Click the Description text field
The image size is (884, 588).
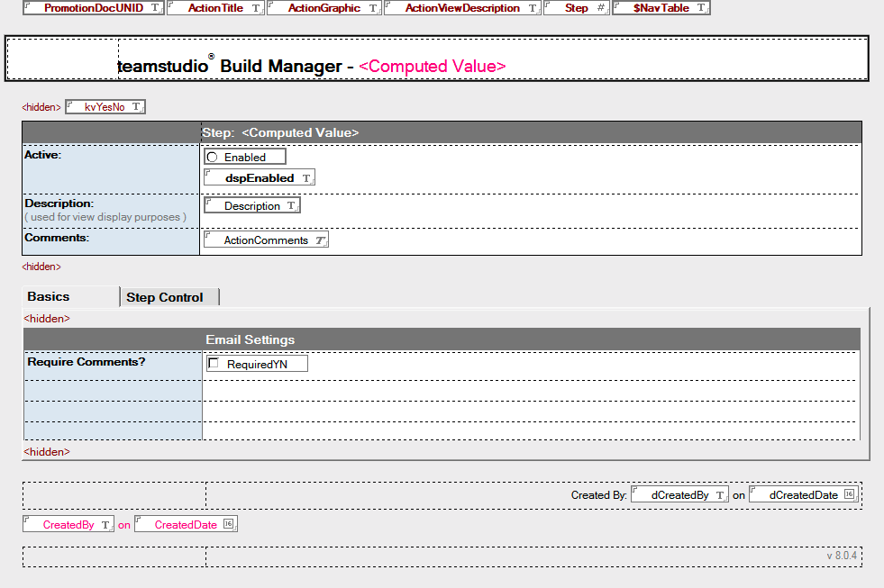click(252, 205)
